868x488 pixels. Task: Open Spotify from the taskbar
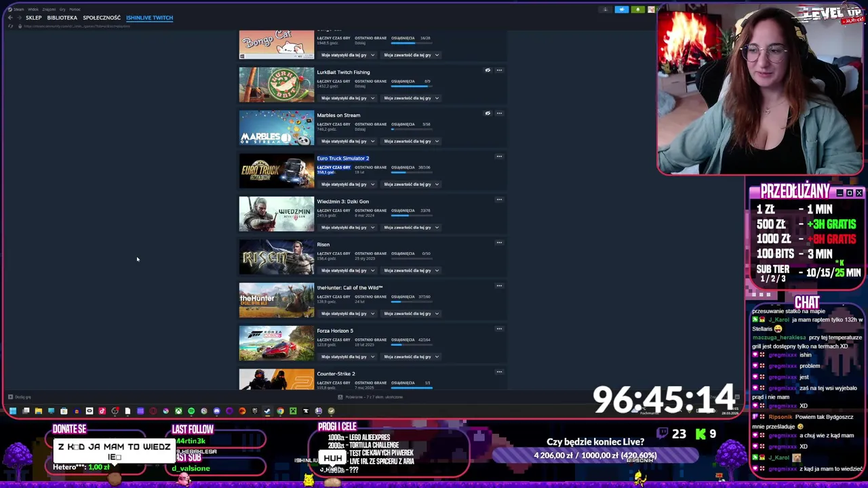point(191,411)
